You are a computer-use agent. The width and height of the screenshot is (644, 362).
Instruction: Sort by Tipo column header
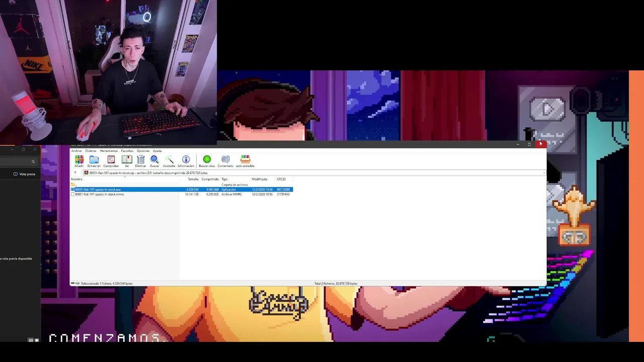coord(224,179)
